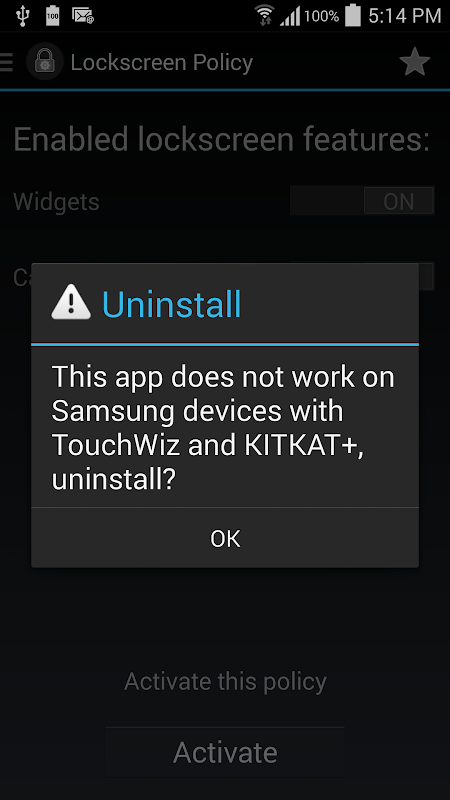Tap OK in the Uninstall dialog

pos(225,538)
